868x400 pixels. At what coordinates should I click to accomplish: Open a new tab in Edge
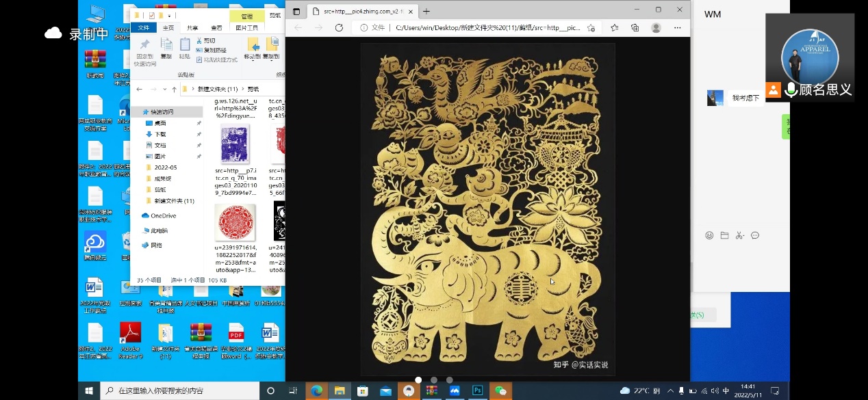(x=426, y=11)
